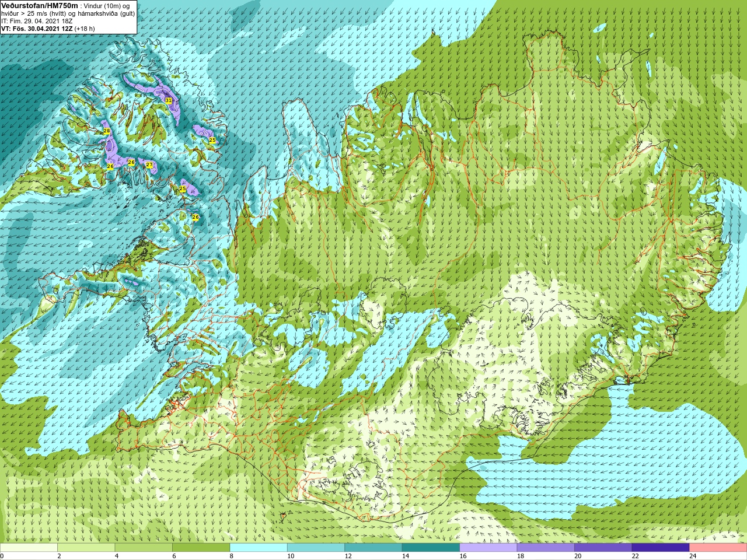Click the legend tick label 12
This screenshot has height=560, width=747.
[348, 556]
